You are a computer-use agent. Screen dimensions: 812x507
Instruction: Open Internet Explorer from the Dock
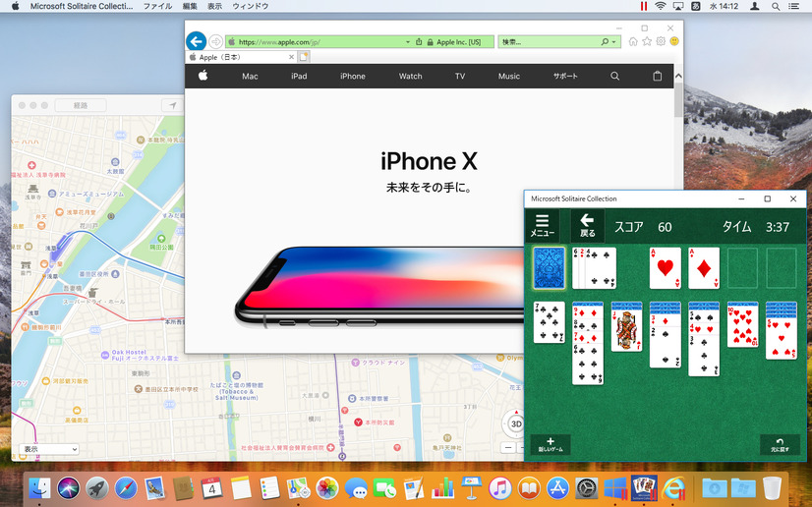point(673,488)
